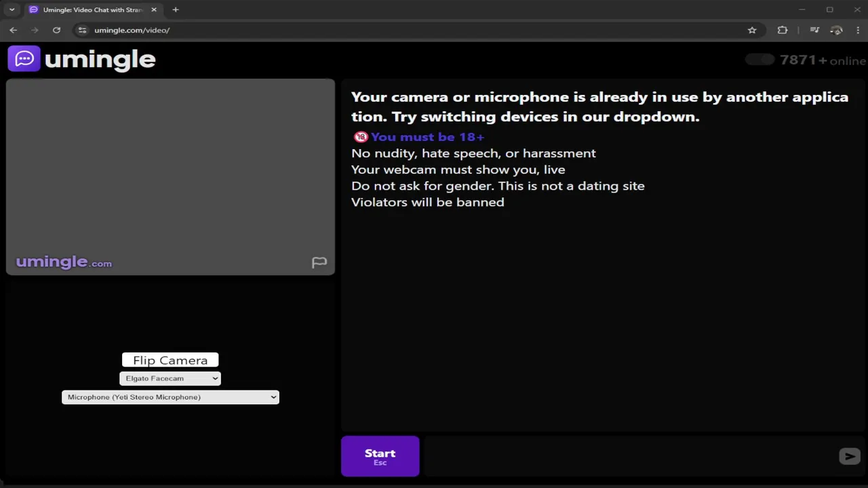Close the Umingle browser tab
The height and width of the screenshot is (488, 868).
pos(154,9)
